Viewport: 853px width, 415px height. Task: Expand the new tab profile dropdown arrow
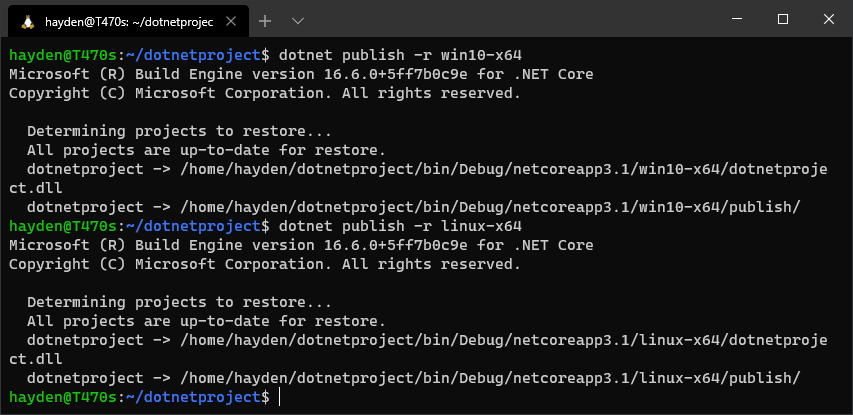(x=298, y=21)
